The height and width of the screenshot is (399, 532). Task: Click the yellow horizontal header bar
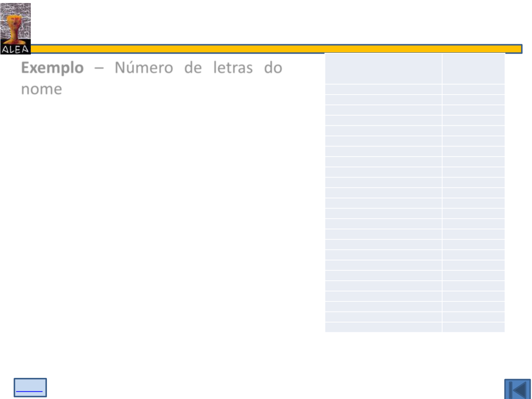click(x=274, y=49)
